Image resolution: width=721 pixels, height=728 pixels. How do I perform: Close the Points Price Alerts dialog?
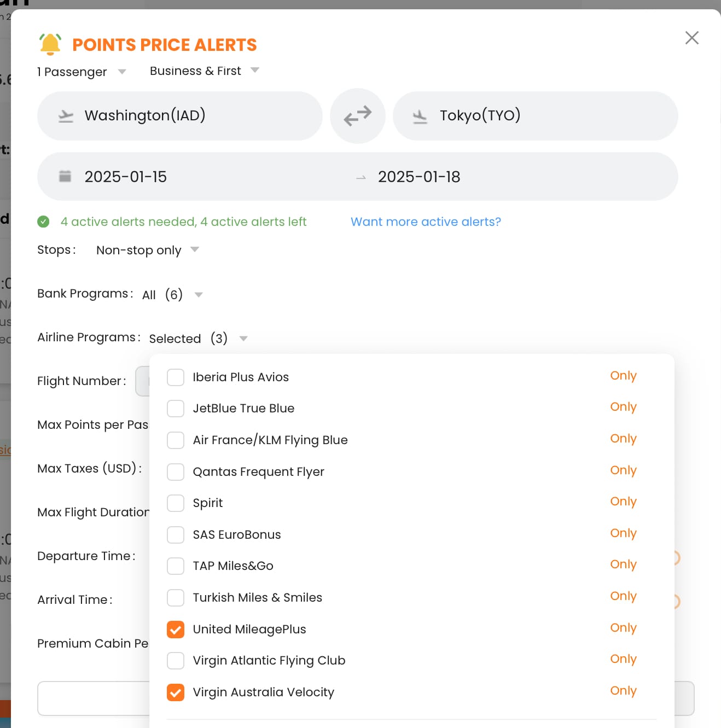(691, 38)
